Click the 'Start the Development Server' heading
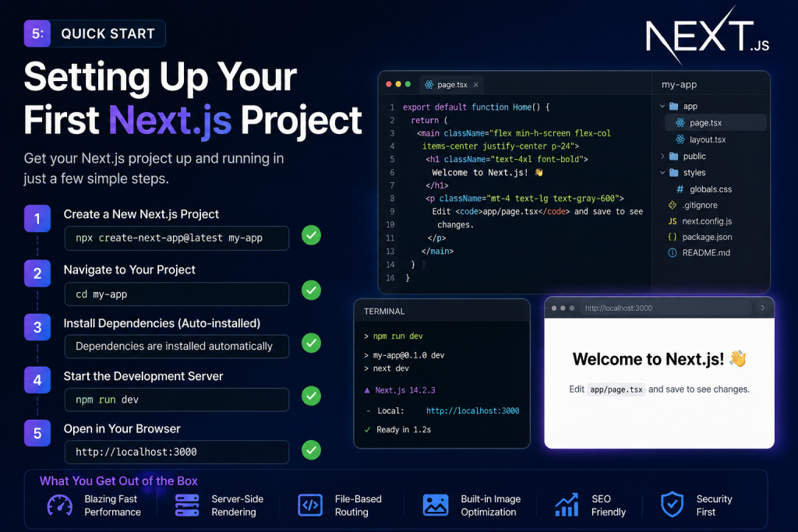The image size is (798, 532). point(143,376)
